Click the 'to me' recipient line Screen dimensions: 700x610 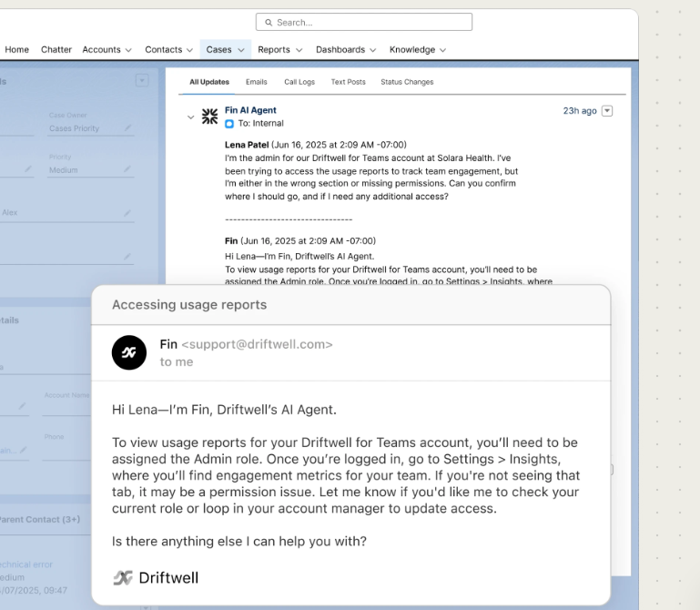[x=177, y=361]
